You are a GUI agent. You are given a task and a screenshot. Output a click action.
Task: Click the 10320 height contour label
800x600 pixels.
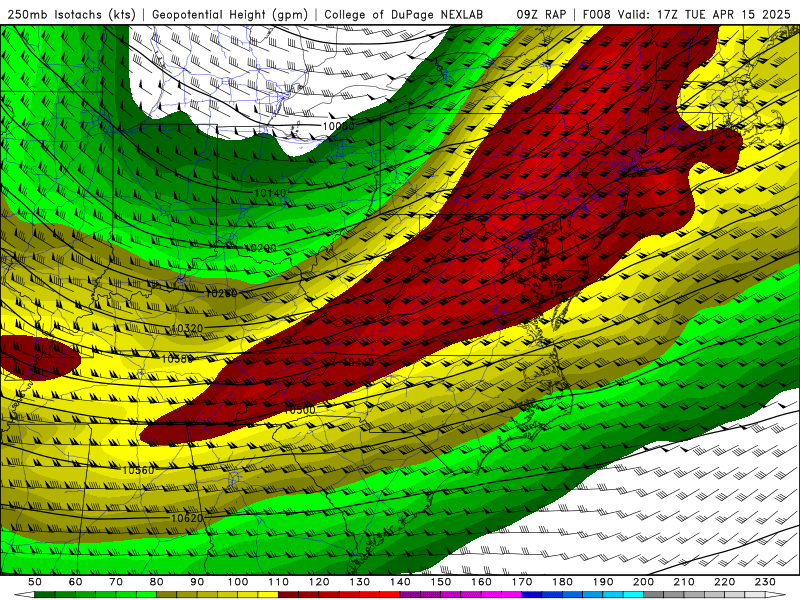pos(187,328)
